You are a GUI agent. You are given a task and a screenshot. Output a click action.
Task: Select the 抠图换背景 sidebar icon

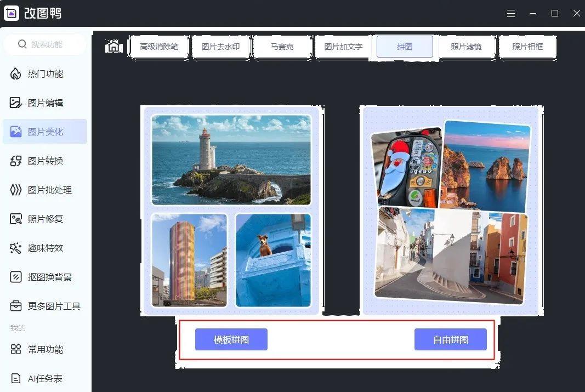[16, 277]
